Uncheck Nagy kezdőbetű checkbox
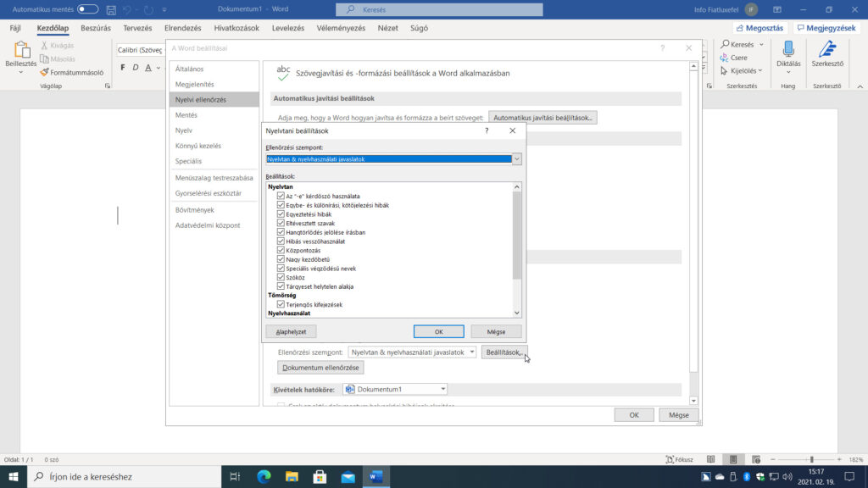868x488 pixels. pos(281,259)
